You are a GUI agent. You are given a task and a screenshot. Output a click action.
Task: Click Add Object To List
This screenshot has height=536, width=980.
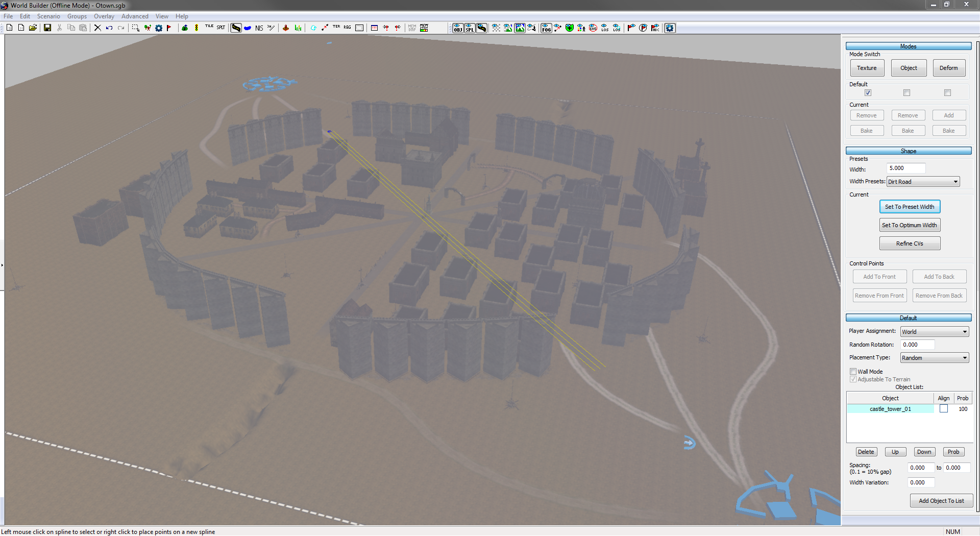click(x=941, y=501)
